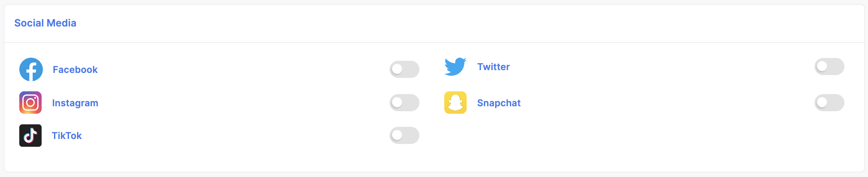The width and height of the screenshot is (868, 177).
Task: Click the black TikTok icon
Action: [30, 136]
